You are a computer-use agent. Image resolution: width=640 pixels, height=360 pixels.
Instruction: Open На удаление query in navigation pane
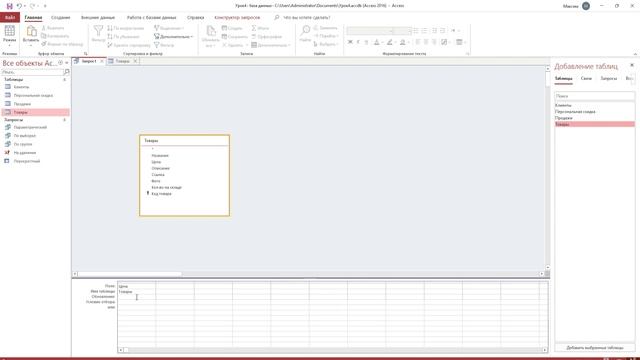tap(25, 153)
